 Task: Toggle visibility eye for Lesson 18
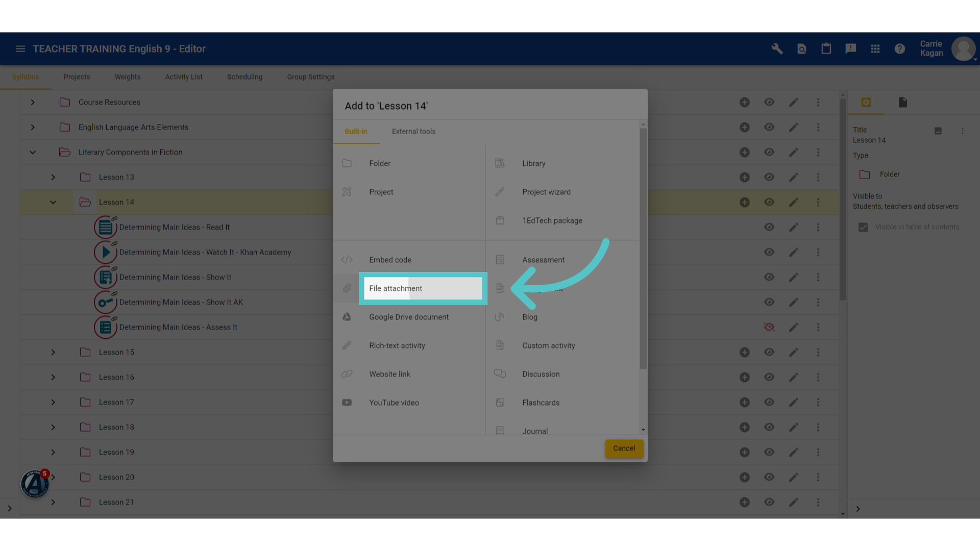point(769,428)
